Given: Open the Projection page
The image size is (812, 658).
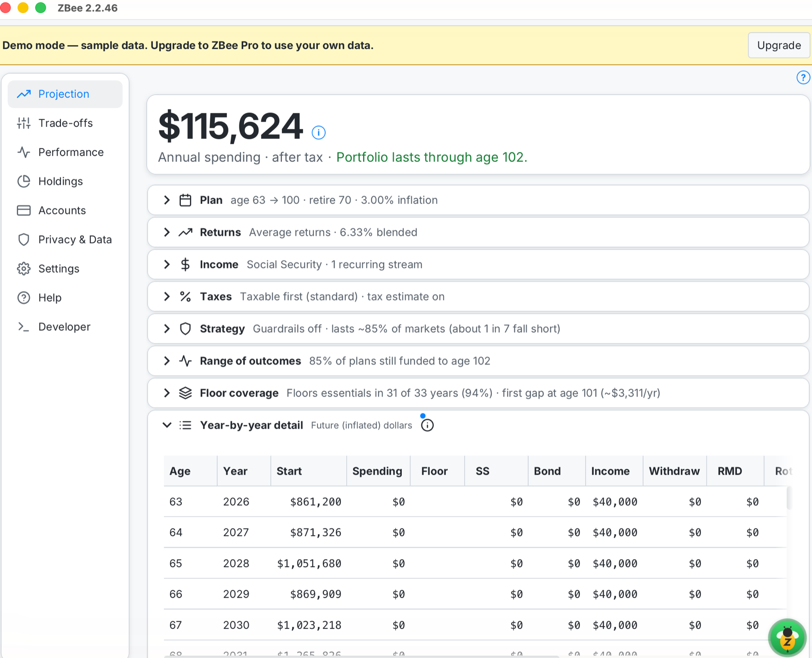Looking at the screenshot, I should 65,94.
